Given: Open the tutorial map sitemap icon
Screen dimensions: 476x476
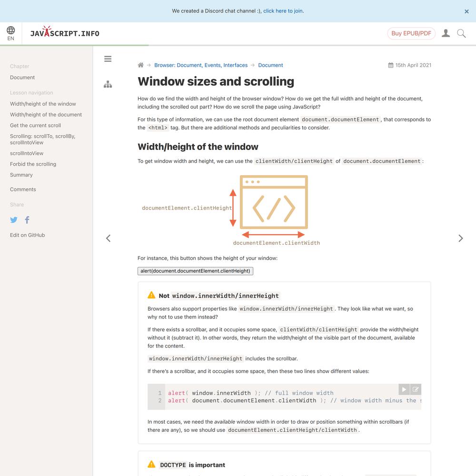Looking at the screenshot, I should (x=108, y=84).
